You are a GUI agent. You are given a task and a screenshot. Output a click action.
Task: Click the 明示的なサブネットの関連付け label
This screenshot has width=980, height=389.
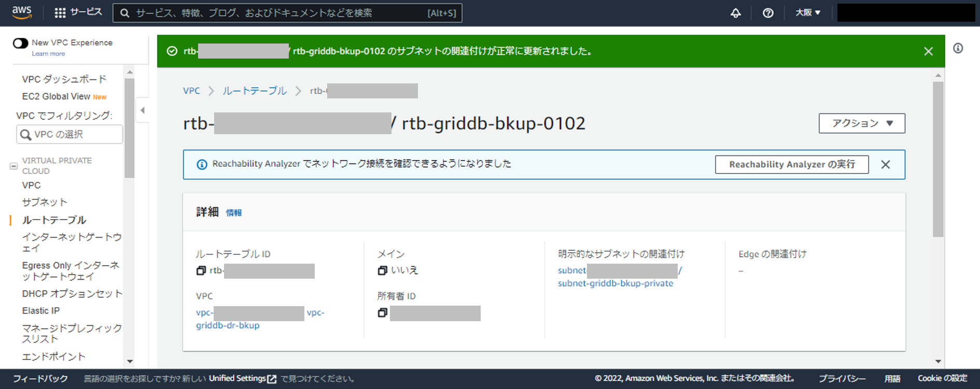coord(621,254)
